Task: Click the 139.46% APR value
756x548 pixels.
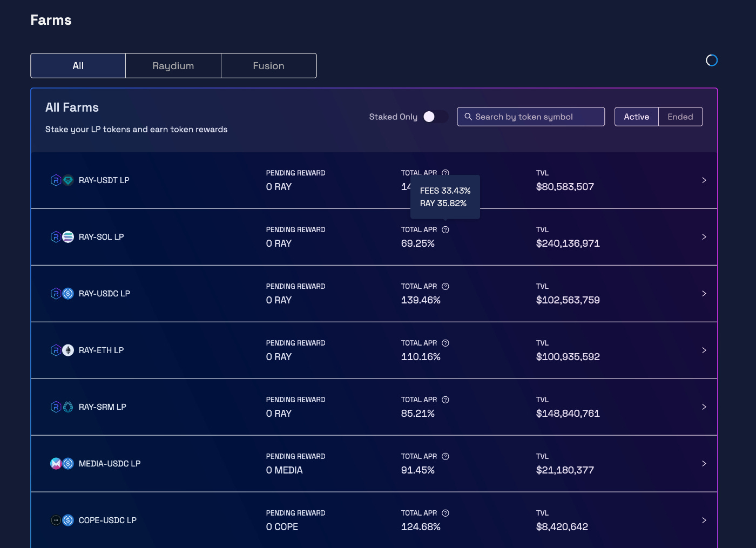Action: tap(421, 300)
